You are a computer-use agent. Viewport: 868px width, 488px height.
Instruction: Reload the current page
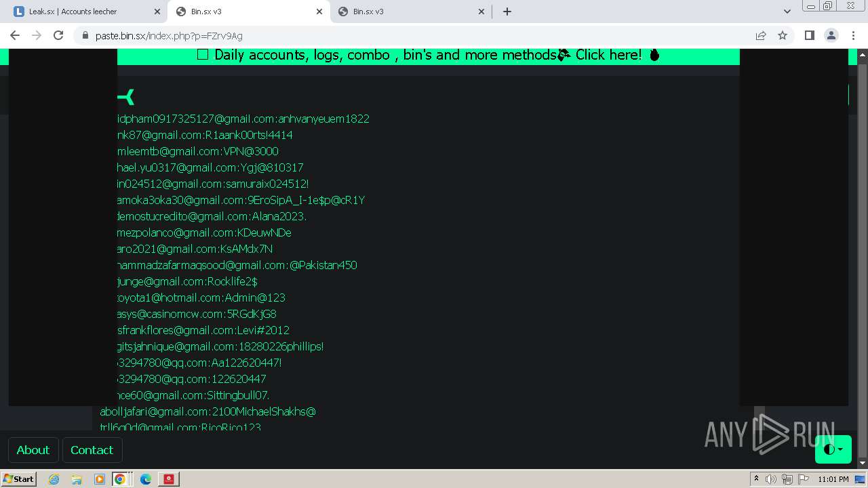pyautogui.click(x=58, y=35)
